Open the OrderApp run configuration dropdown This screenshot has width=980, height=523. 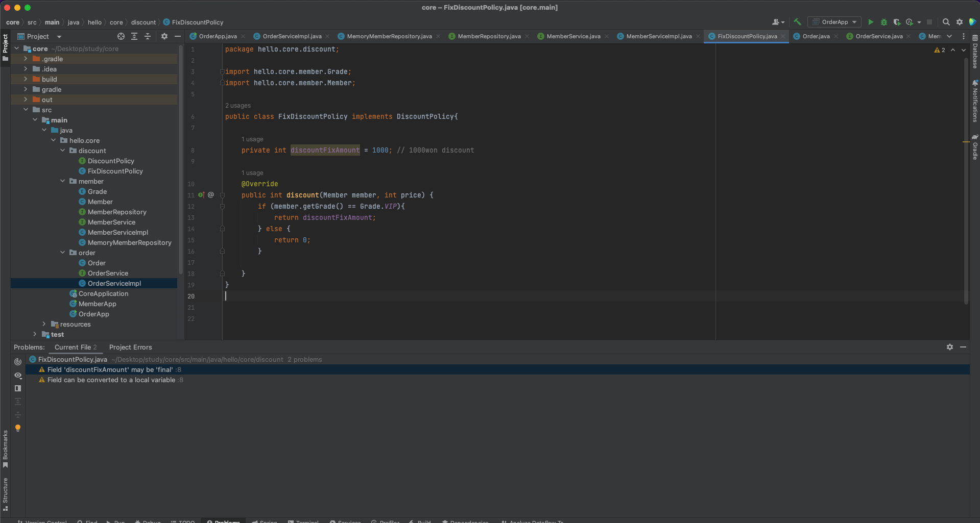[834, 22]
